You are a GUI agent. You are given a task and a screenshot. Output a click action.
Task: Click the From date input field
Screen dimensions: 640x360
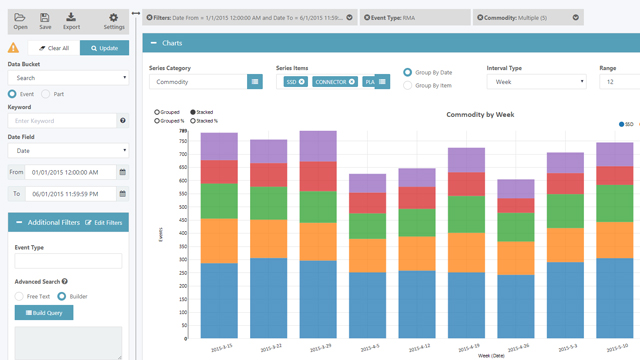pyautogui.click(x=71, y=172)
